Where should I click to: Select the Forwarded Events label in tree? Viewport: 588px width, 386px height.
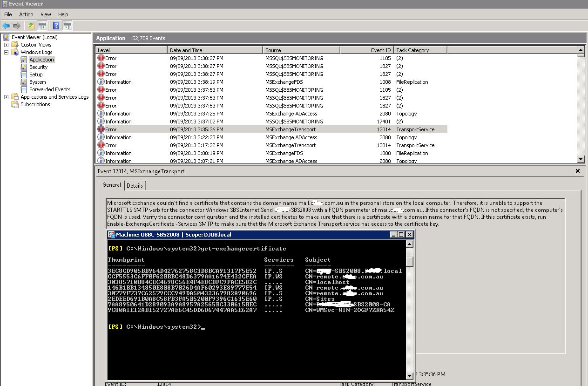tap(50, 89)
